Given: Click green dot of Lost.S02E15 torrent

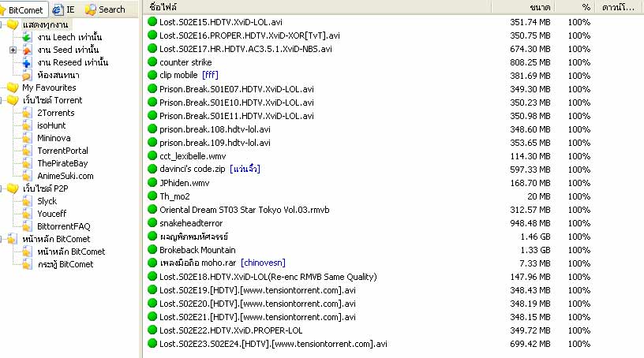Looking at the screenshot, I should click(x=152, y=22).
